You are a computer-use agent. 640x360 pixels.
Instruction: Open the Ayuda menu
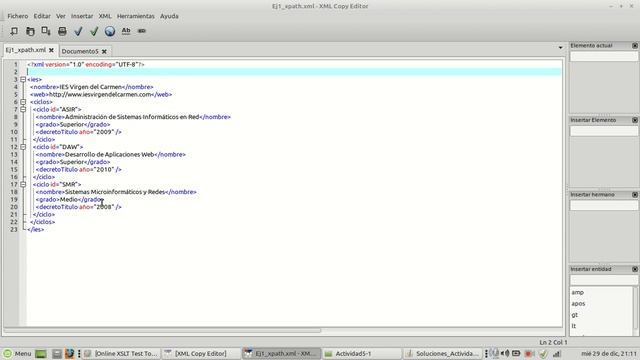[169, 16]
